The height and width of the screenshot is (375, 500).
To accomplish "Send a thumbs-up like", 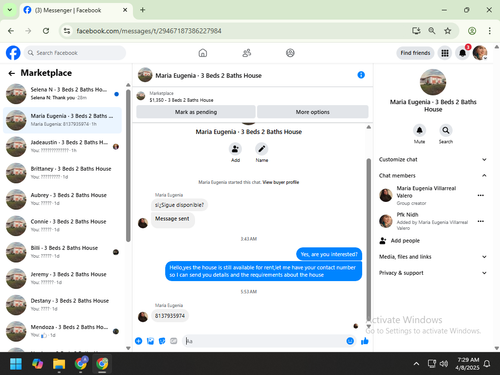I will point(365,341).
